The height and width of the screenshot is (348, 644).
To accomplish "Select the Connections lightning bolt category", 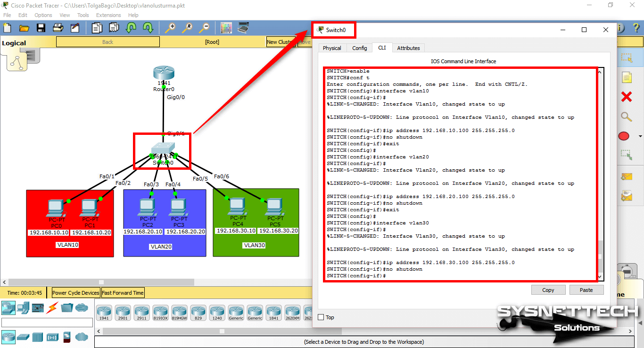I will tap(52, 308).
